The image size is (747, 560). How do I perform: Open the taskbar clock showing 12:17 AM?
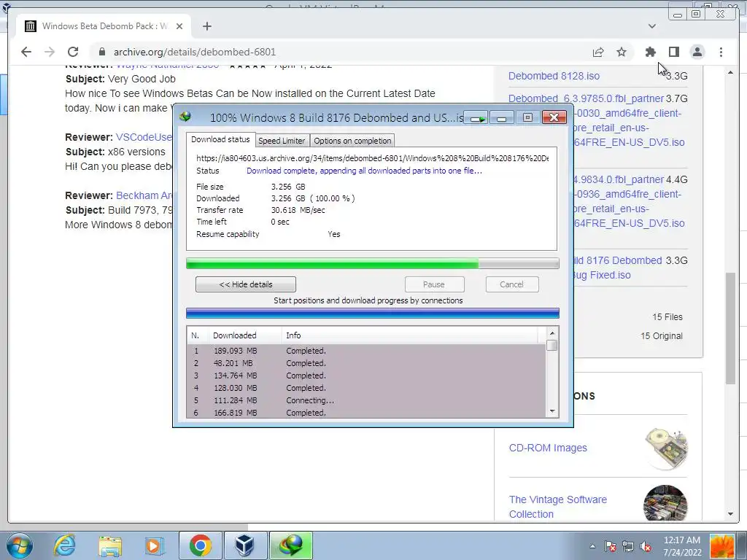(682, 546)
